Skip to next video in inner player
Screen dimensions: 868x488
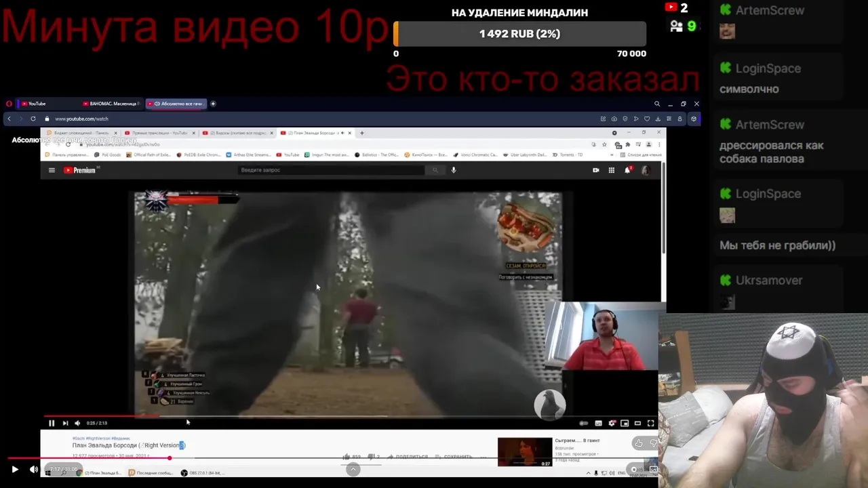[x=65, y=423]
